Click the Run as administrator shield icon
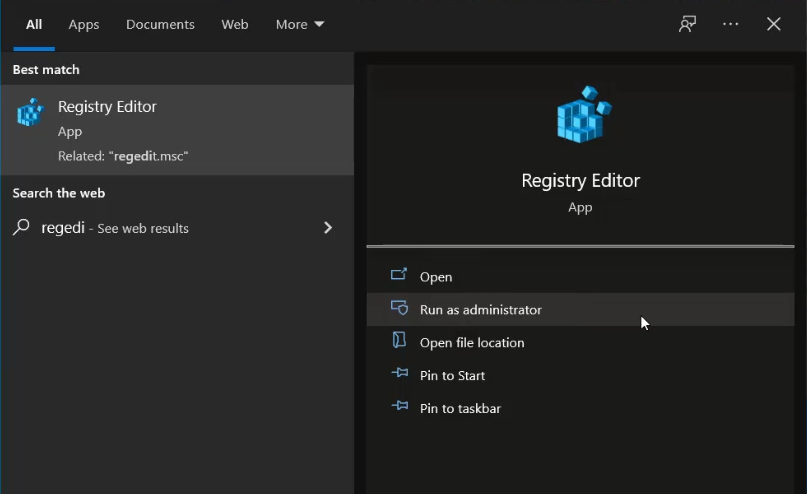 coord(399,308)
